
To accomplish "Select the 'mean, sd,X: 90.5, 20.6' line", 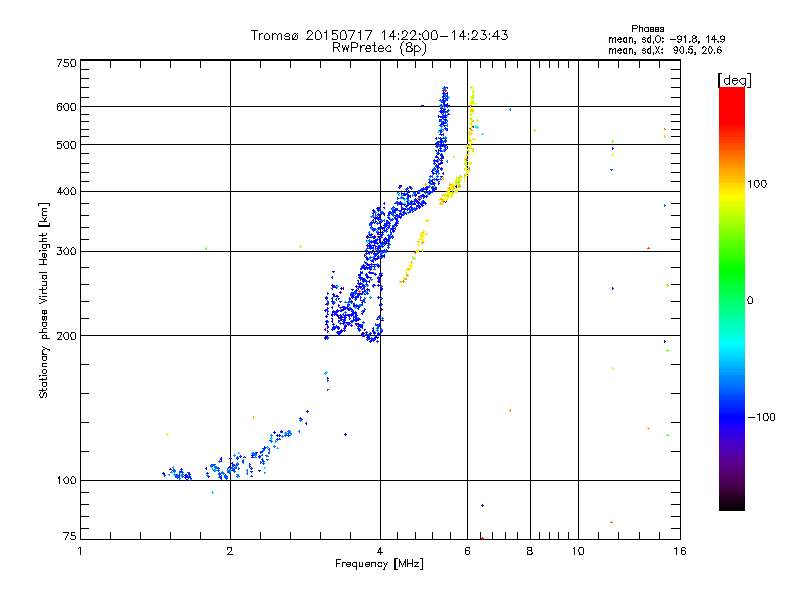I will tap(665, 50).
